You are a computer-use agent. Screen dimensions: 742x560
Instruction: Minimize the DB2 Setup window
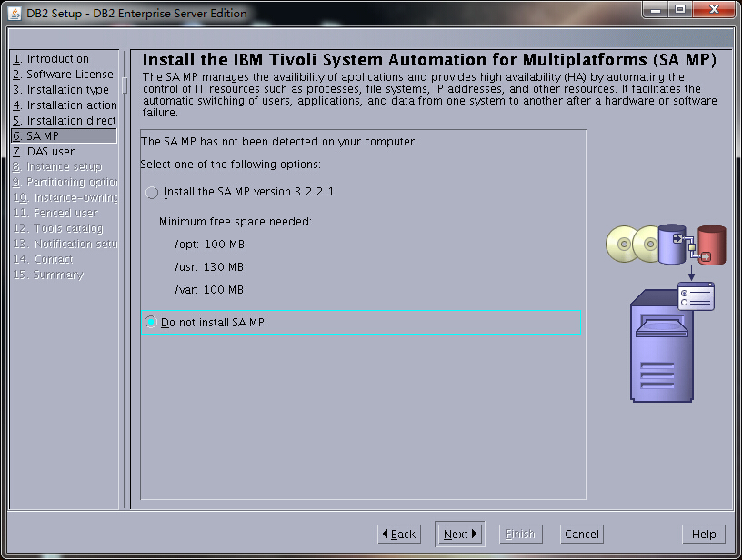656,9
